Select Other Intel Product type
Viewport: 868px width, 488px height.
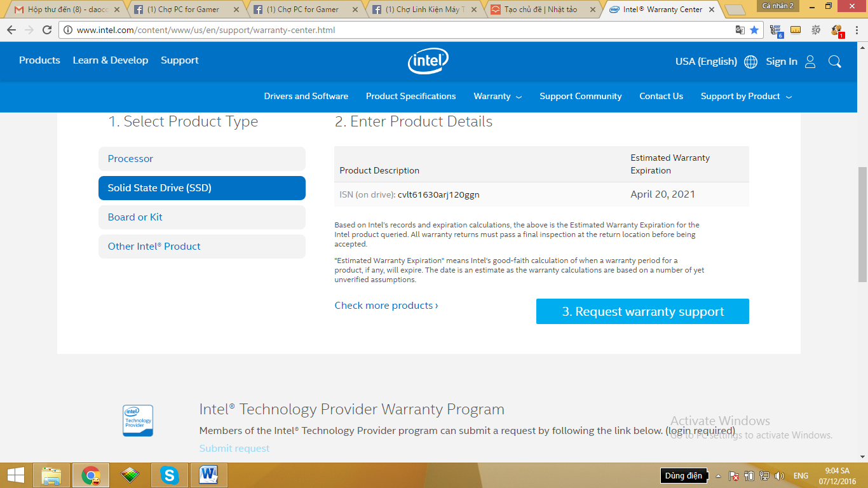pyautogui.click(x=202, y=247)
